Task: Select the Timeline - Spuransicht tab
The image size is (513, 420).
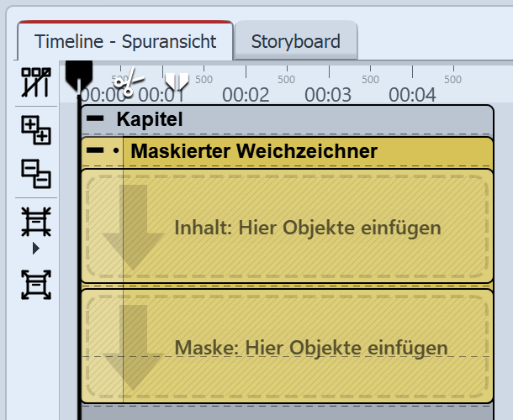Action: click(125, 41)
